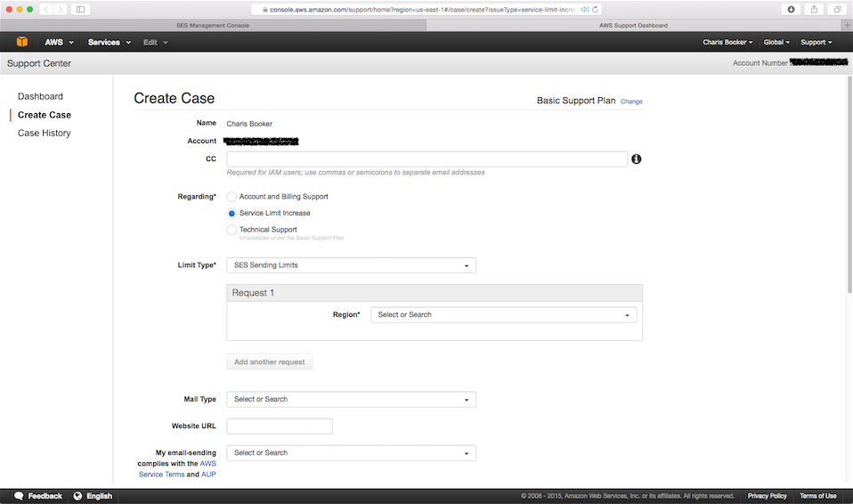
Task: Switch to AWS Support Dashboard tab
Action: (634, 25)
